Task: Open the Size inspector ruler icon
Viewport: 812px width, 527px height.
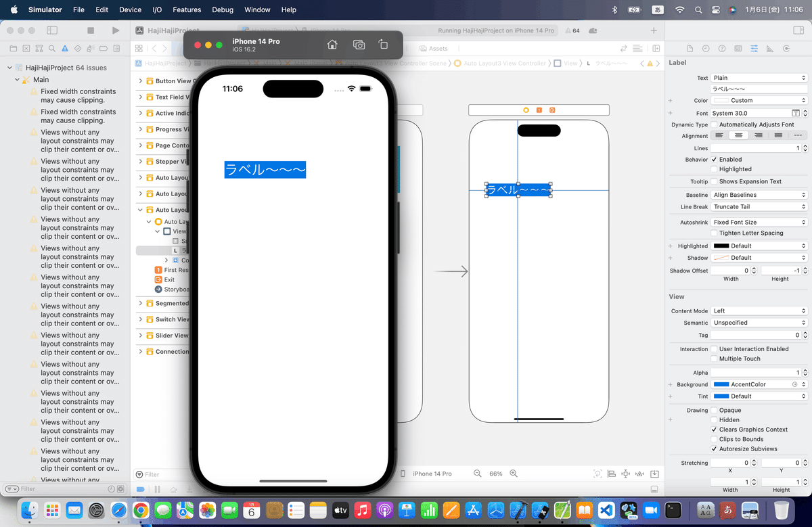Action: (770, 49)
